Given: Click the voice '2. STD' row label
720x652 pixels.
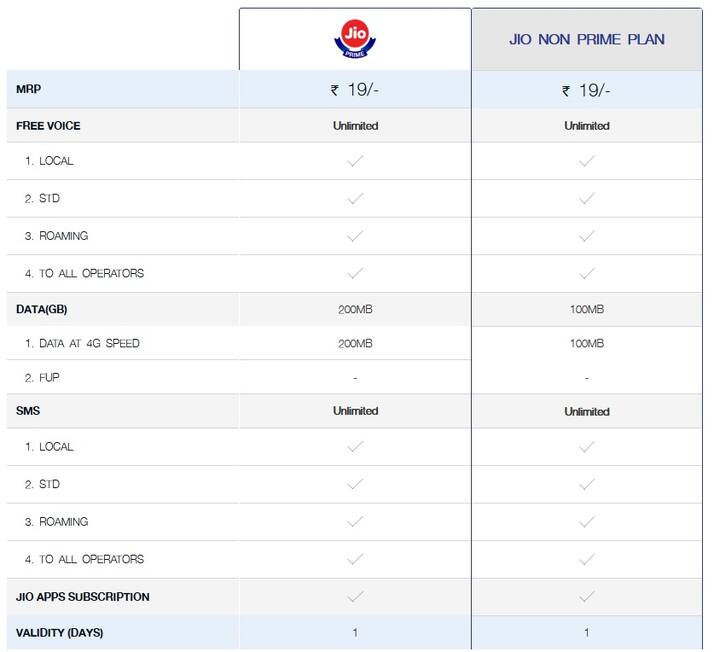Looking at the screenshot, I should (x=42, y=198).
